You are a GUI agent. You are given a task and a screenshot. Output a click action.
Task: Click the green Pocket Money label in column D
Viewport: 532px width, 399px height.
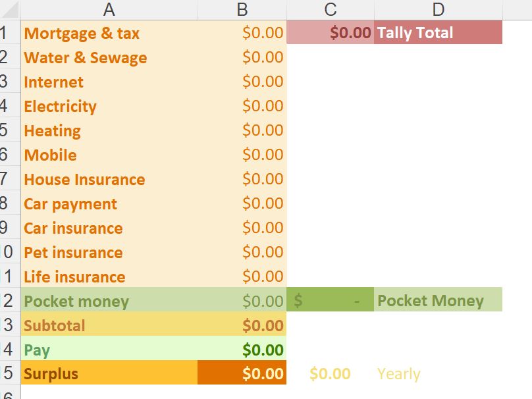[438, 301]
